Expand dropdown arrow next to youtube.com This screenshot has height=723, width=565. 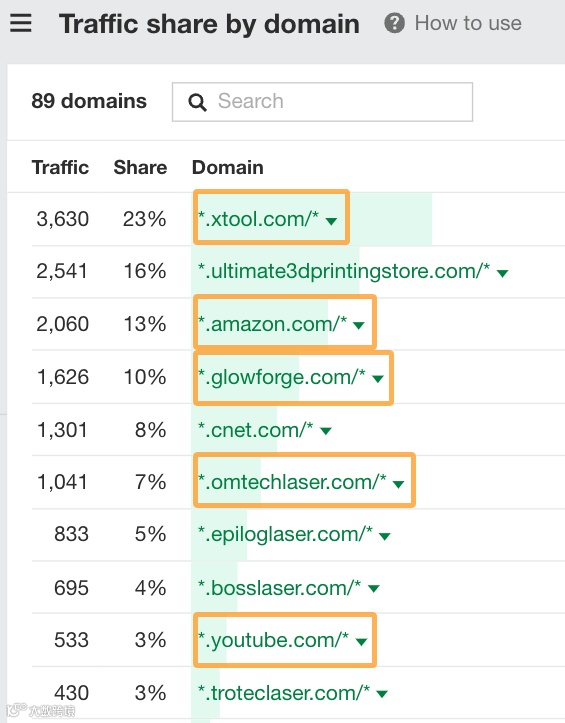tap(361, 642)
